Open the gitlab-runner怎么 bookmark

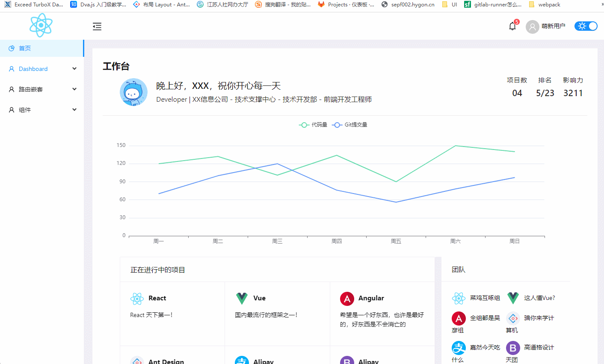[493, 5]
